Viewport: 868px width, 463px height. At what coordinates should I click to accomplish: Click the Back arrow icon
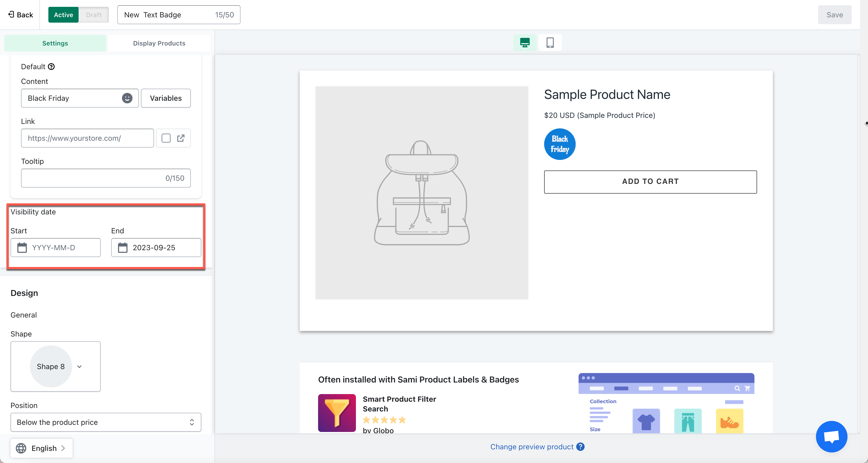11,14
